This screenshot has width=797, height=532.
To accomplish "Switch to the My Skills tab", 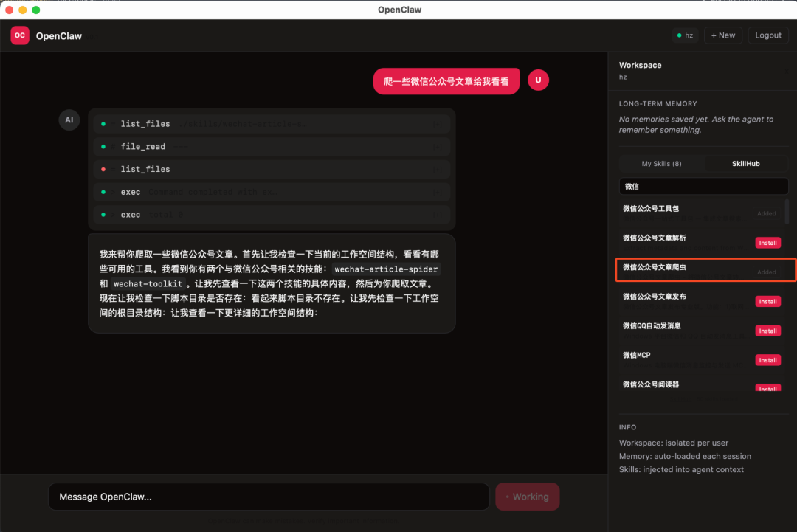I will [661, 163].
